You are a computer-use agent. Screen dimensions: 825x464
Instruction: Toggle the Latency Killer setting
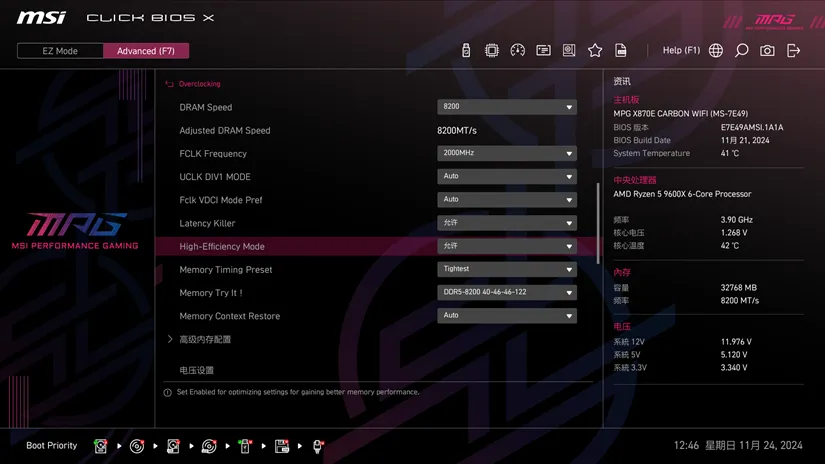(506, 223)
